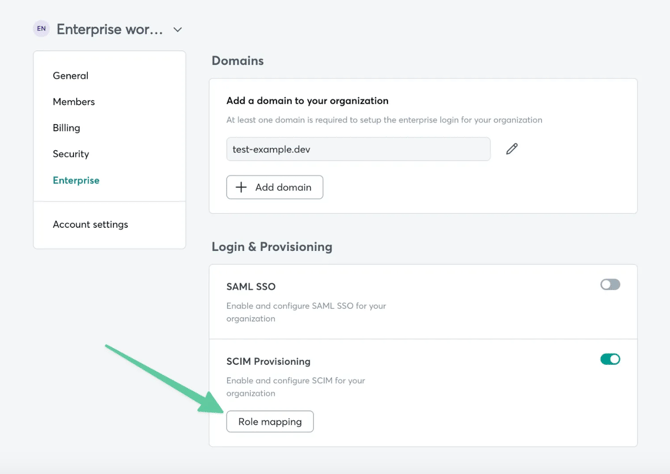Viewport: 670px width, 474px height.
Task: Click the SCIM Provisioning title text
Action: click(268, 362)
